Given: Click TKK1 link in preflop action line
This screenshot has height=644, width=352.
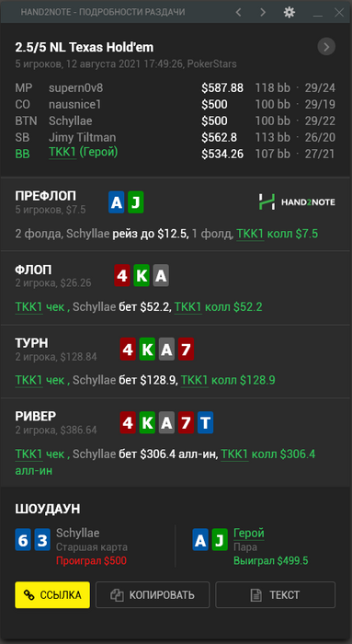Looking at the screenshot, I should coord(250,234).
